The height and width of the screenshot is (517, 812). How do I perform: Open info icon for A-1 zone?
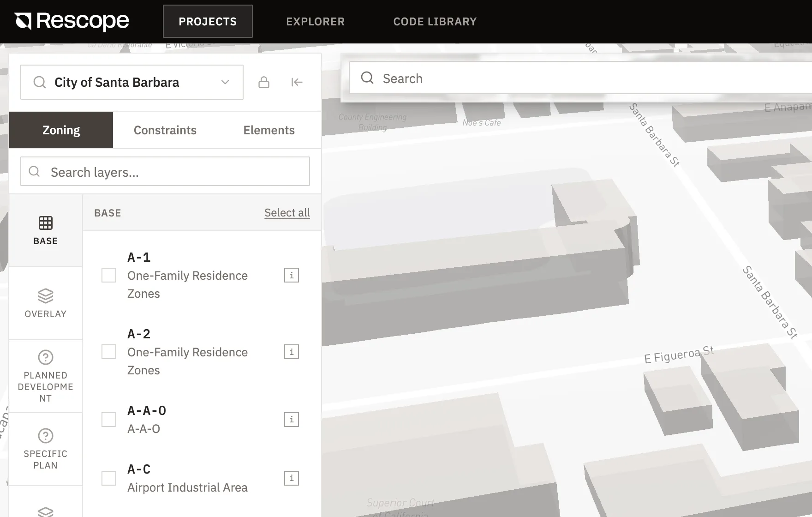click(292, 275)
